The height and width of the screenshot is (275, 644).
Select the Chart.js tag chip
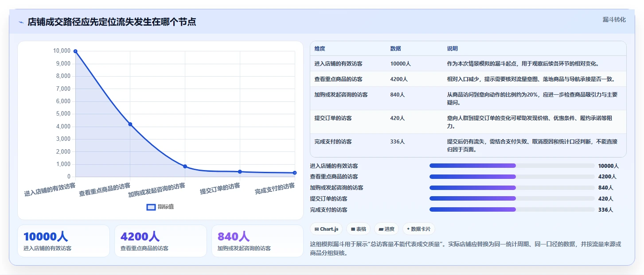[x=326, y=229]
